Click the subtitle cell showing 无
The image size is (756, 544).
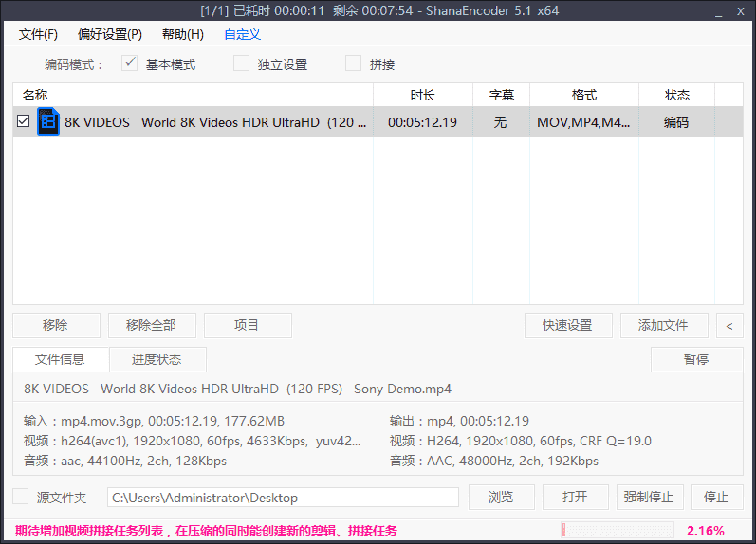[x=501, y=122]
